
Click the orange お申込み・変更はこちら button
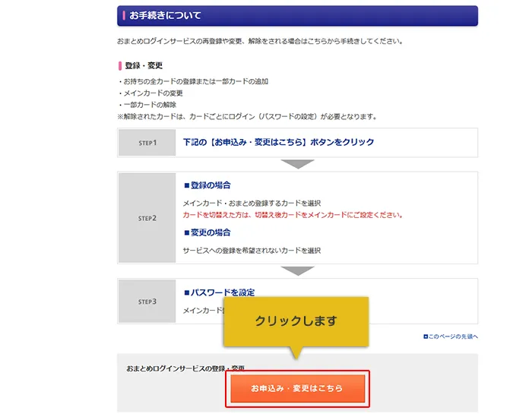[298, 388]
